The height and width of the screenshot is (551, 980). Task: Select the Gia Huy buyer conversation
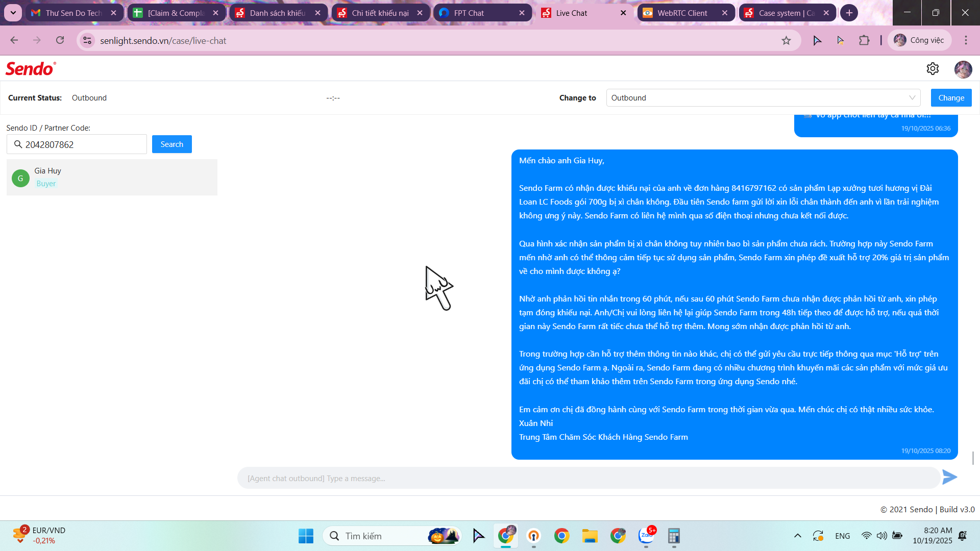coord(112,177)
